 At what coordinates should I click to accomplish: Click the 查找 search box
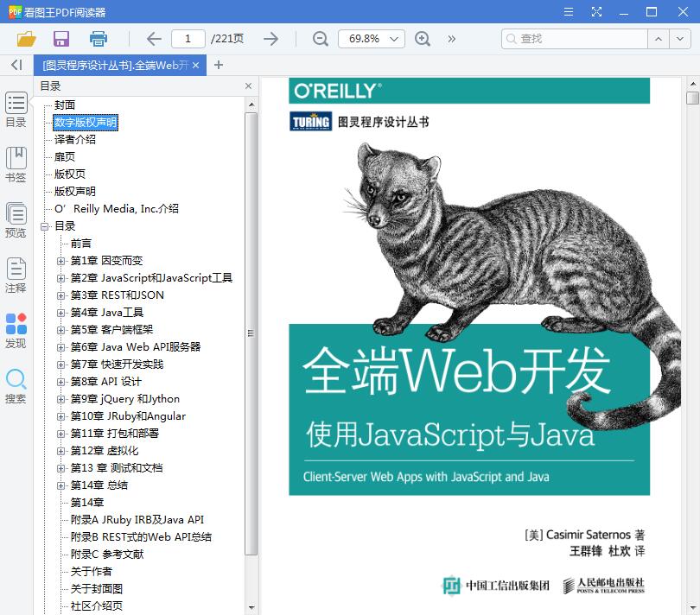[x=575, y=39]
